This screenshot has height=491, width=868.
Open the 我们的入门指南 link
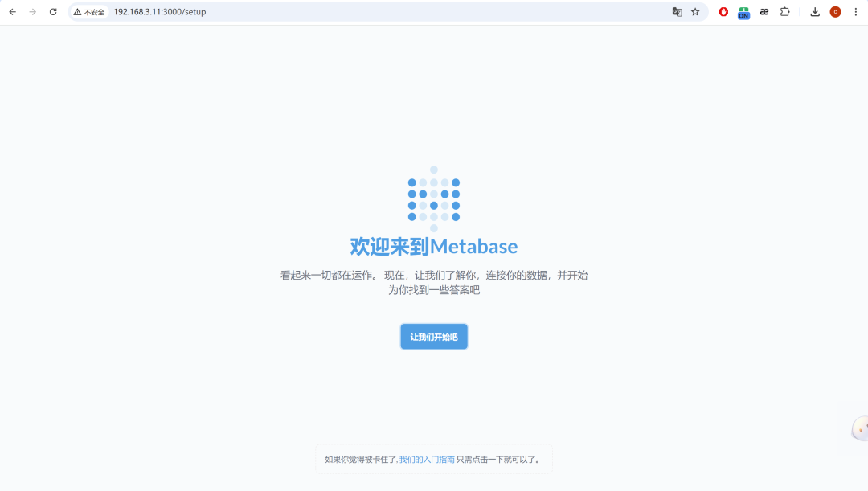pos(427,460)
